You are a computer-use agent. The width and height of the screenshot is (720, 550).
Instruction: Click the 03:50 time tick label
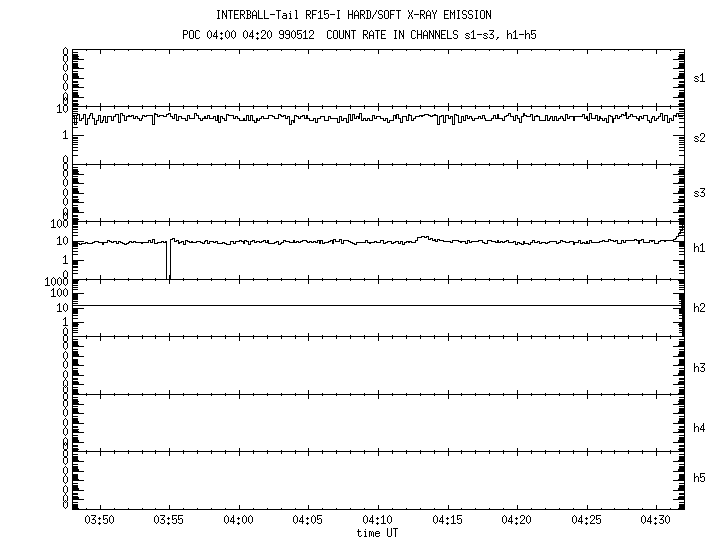point(99,521)
